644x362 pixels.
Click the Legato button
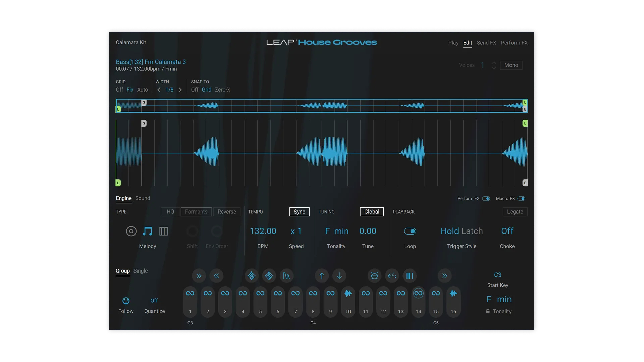(515, 212)
